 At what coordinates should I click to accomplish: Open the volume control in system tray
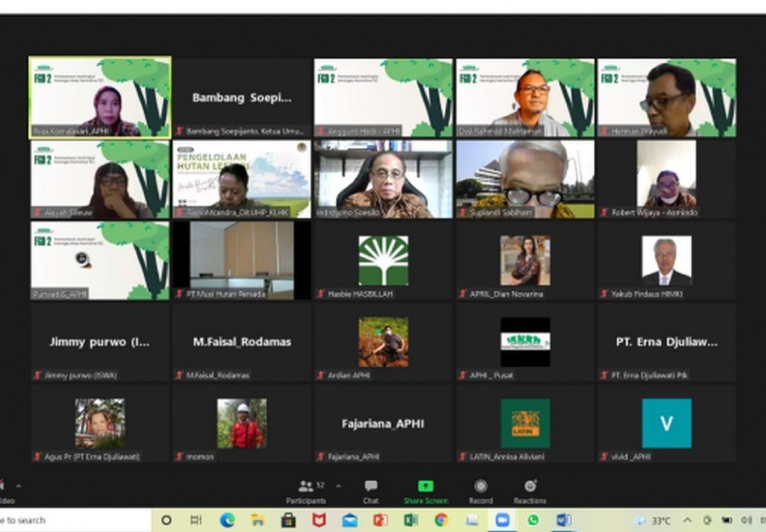click(746, 520)
